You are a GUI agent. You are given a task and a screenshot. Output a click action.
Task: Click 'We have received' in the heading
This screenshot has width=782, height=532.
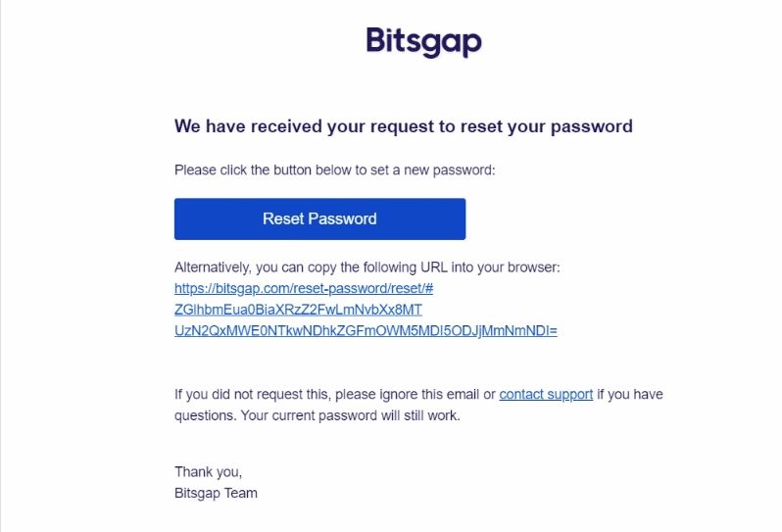(235, 126)
